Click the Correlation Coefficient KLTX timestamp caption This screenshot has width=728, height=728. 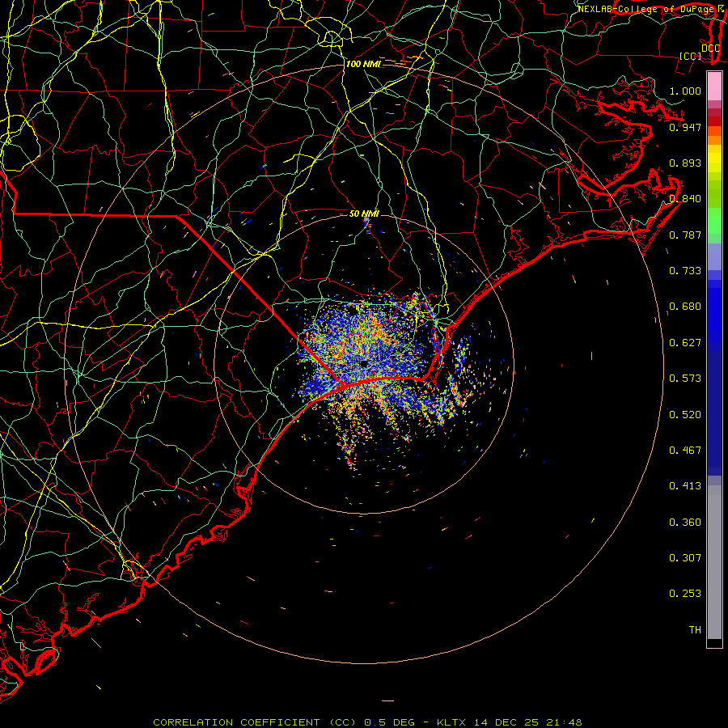(x=367, y=722)
